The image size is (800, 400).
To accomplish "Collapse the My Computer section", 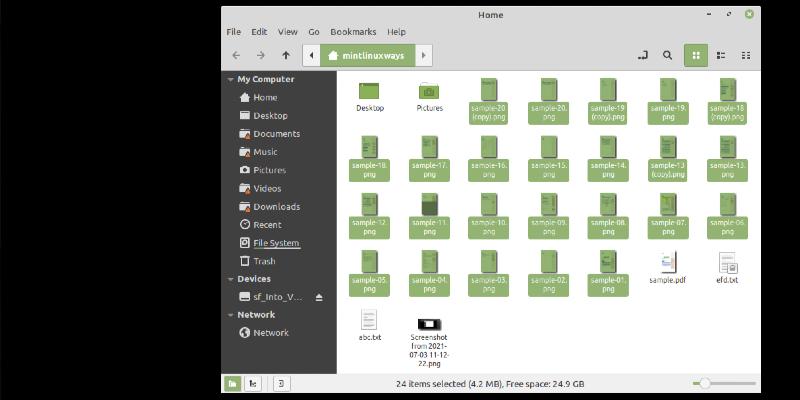I will click(x=231, y=80).
